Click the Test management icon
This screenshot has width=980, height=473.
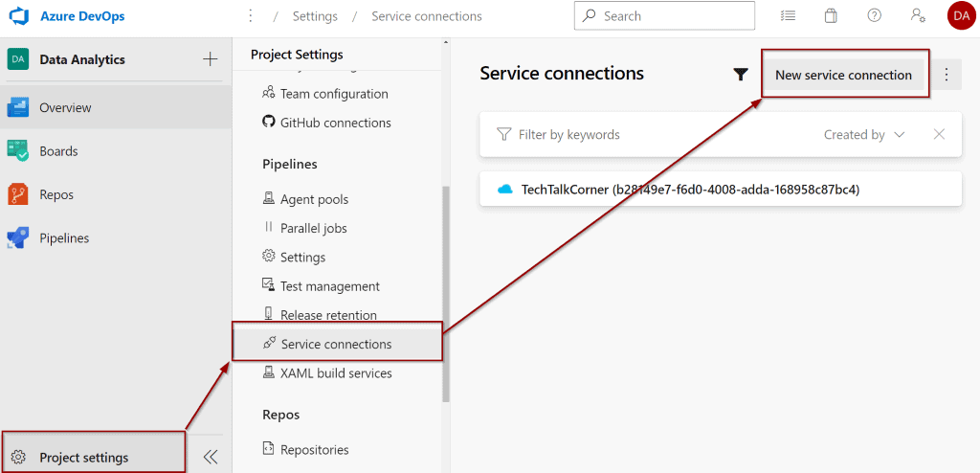click(x=269, y=285)
